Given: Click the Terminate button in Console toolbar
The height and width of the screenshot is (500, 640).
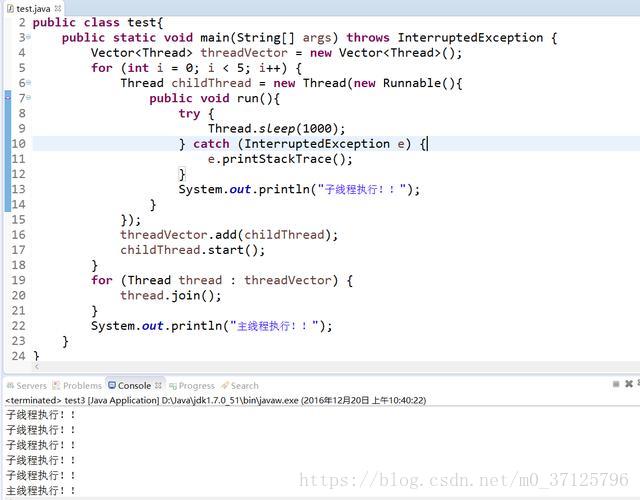Looking at the screenshot, I should click(x=616, y=384).
